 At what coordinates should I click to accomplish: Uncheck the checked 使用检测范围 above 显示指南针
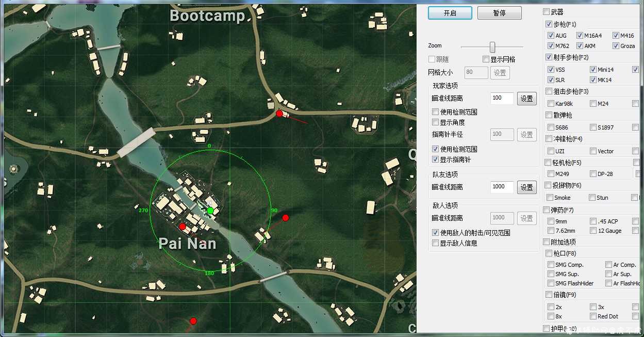click(435, 149)
